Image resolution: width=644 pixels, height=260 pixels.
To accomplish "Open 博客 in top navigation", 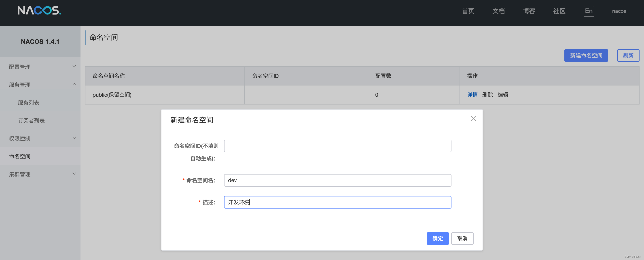I will [529, 11].
